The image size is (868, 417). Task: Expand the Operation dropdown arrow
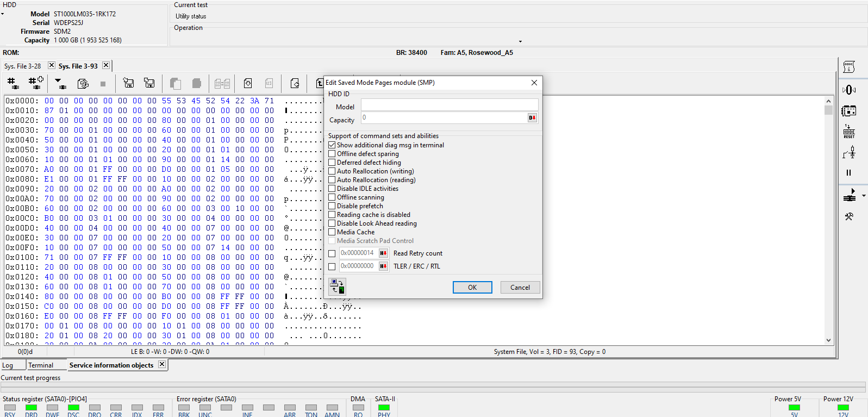tap(520, 41)
